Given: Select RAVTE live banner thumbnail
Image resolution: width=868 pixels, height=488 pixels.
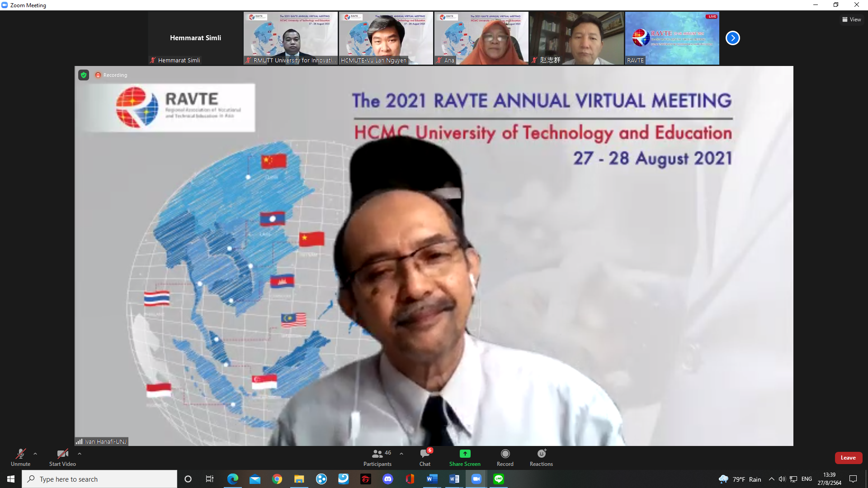Looking at the screenshot, I should (x=672, y=38).
